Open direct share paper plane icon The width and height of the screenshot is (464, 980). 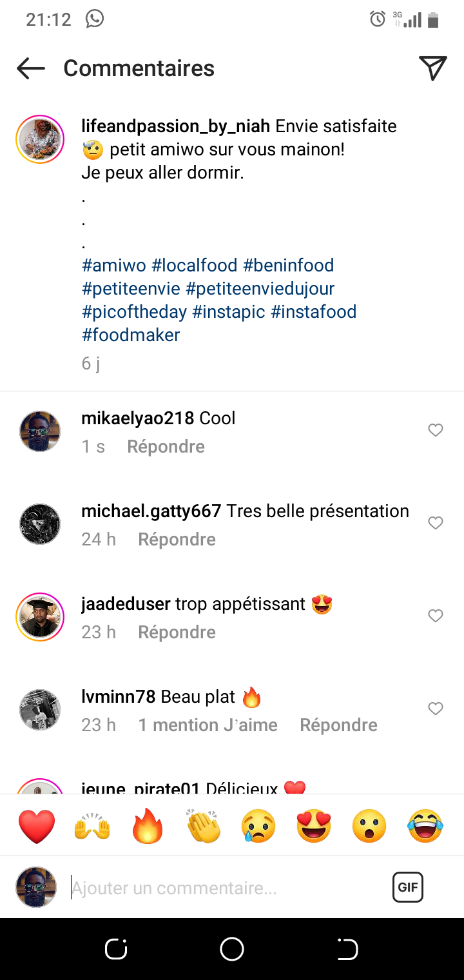(432, 68)
